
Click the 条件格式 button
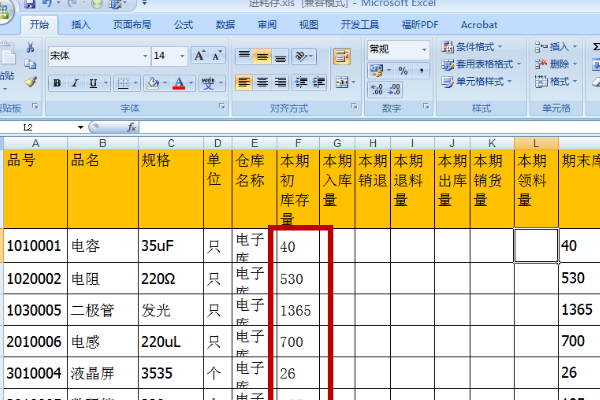[472, 47]
